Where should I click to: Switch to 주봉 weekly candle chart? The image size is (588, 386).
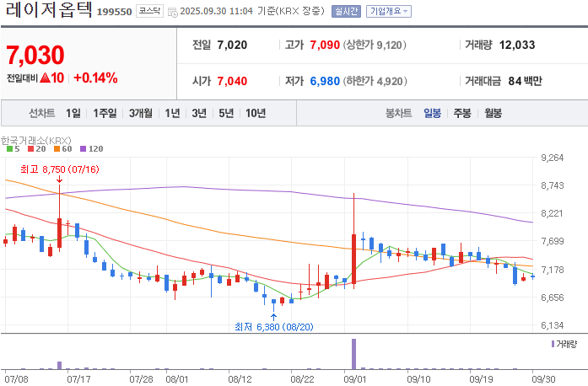pos(462,113)
